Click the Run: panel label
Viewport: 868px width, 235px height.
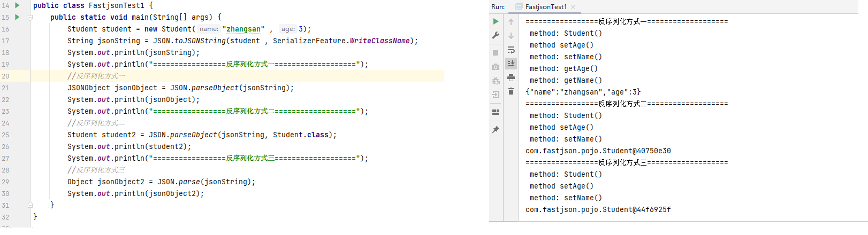498,7
